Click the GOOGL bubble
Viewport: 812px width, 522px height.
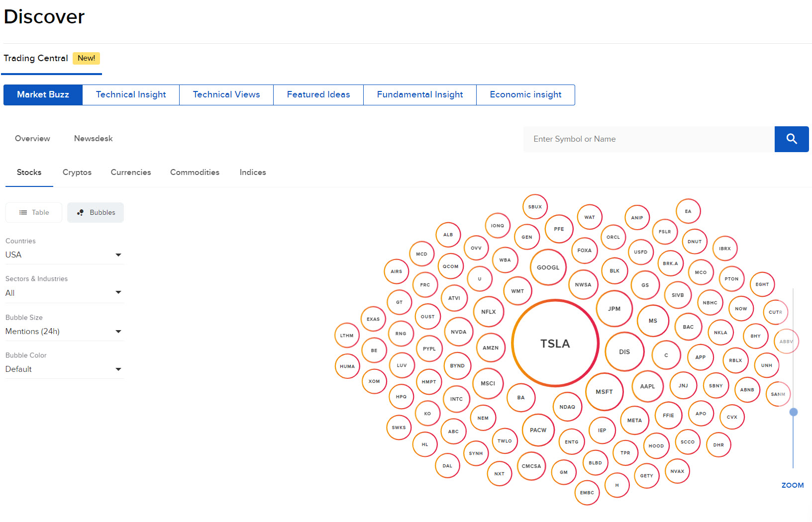548,267
